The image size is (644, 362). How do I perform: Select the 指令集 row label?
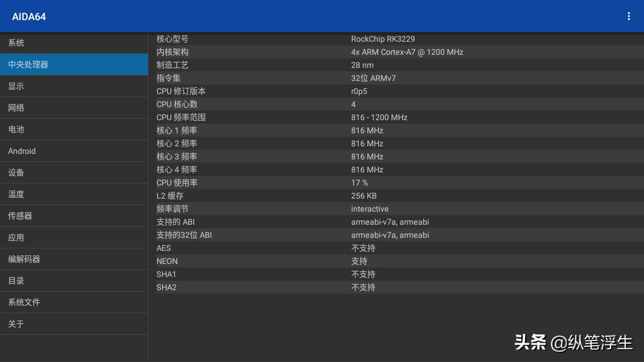click(x=169, y=78)
